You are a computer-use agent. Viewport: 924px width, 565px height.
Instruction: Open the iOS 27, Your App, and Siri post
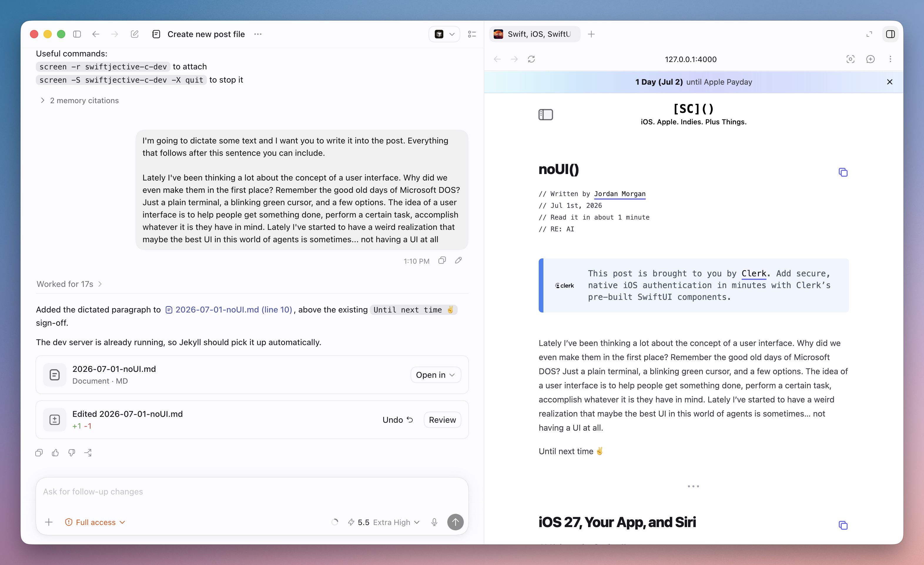point(617,522)
